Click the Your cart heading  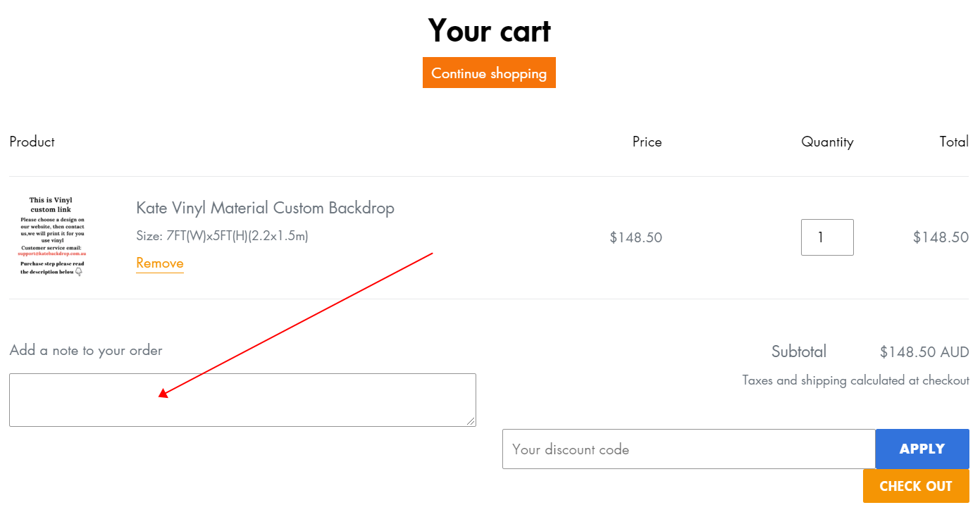point(490,31)
